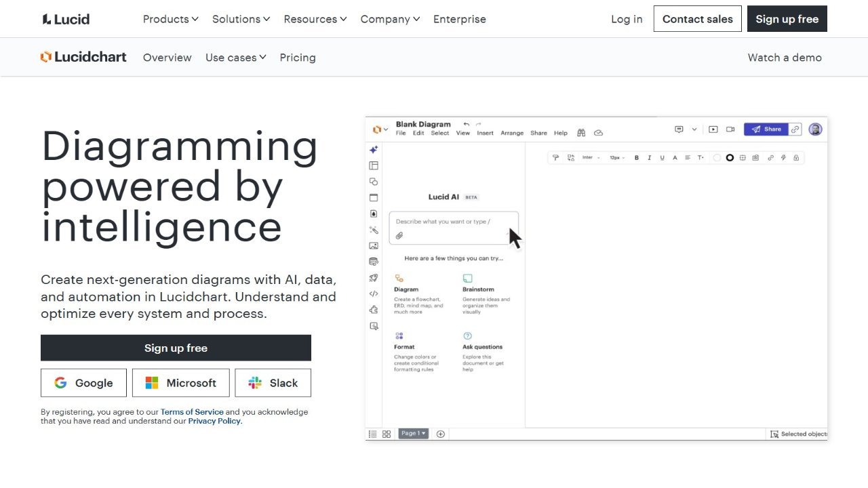The width and height of the screenshot is (868, 488).
Task: Copy the share link with the chain icon
Action: 795,129
